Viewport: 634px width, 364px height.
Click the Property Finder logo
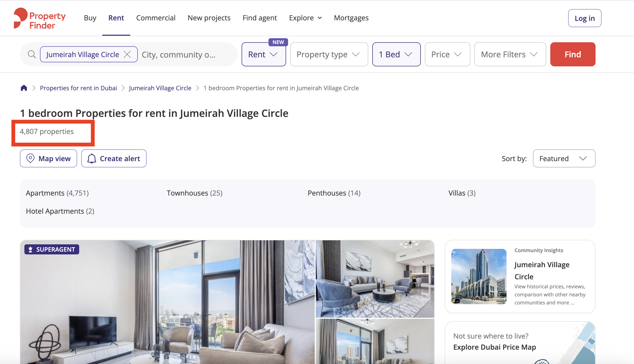(x=40, y=18)
